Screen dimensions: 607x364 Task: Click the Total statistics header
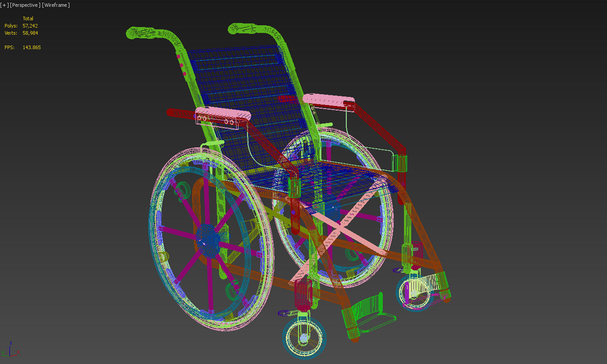[x=28, y=19]
